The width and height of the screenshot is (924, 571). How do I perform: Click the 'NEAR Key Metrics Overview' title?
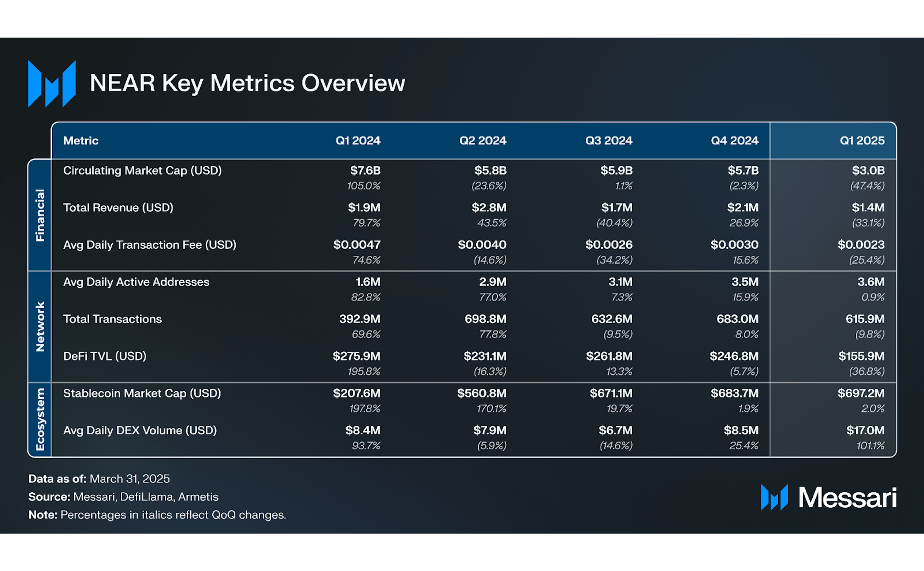pos(247,83)
